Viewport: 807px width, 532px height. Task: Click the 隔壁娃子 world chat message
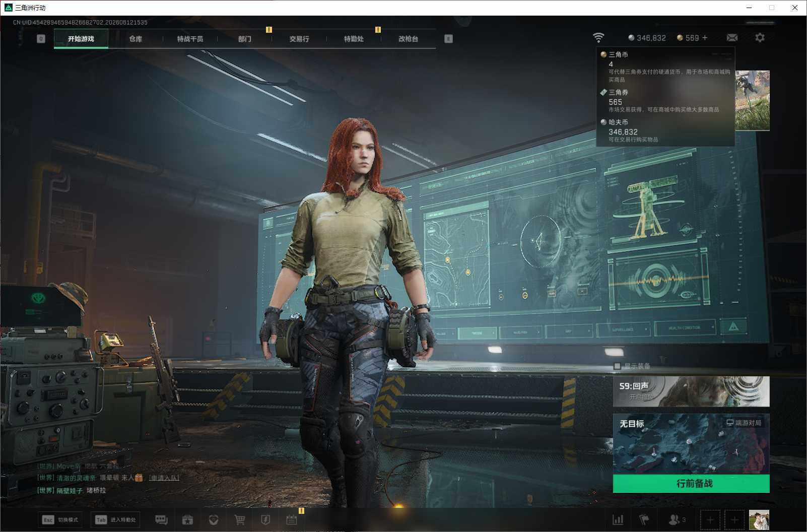(x=72, y=490)
